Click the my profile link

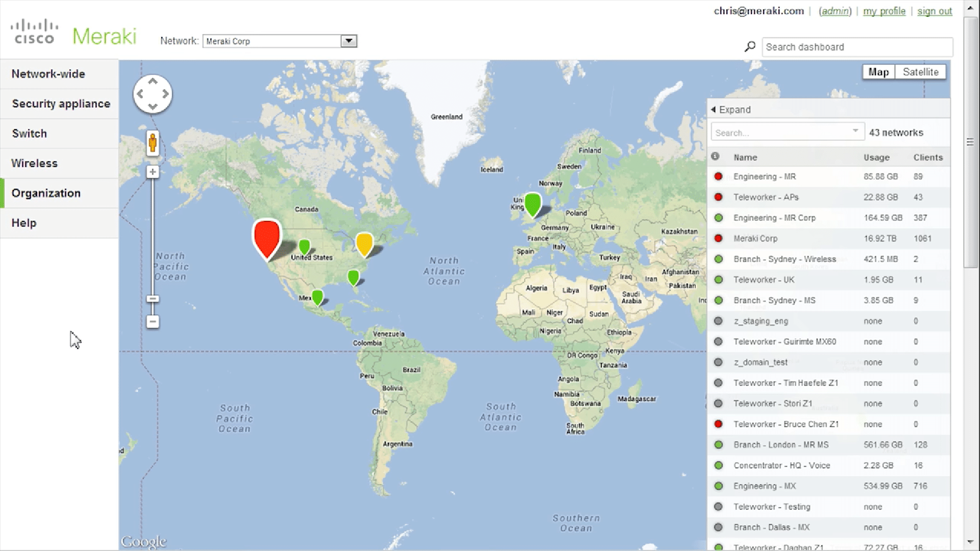884,11
